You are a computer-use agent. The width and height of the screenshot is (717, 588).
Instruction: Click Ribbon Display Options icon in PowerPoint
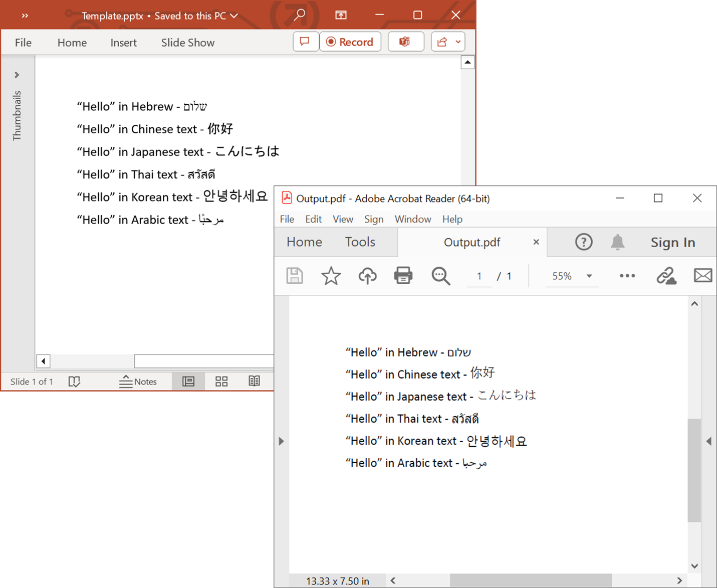coord(341,15)
